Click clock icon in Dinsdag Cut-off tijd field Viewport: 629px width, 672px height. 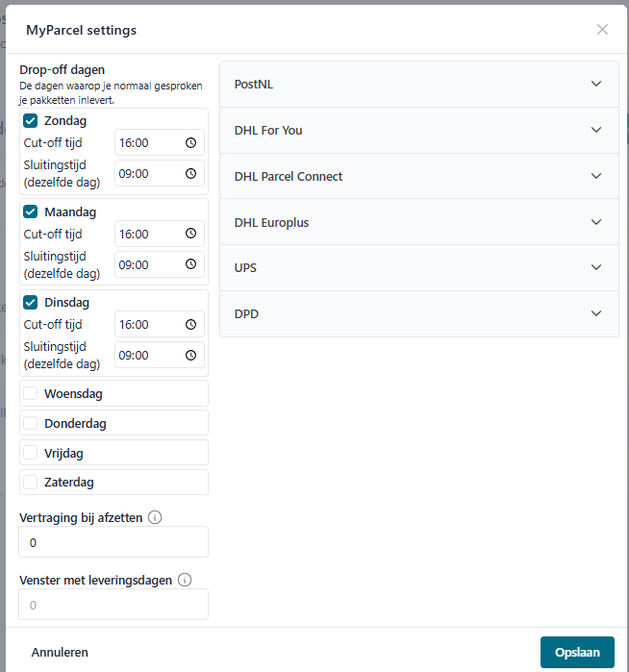tap(190, 325)
